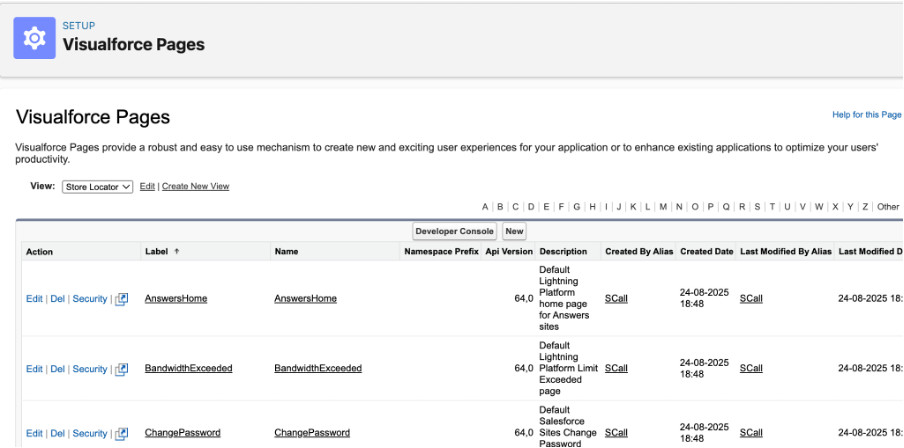Open the ChangePassword label link

[182, 432]
